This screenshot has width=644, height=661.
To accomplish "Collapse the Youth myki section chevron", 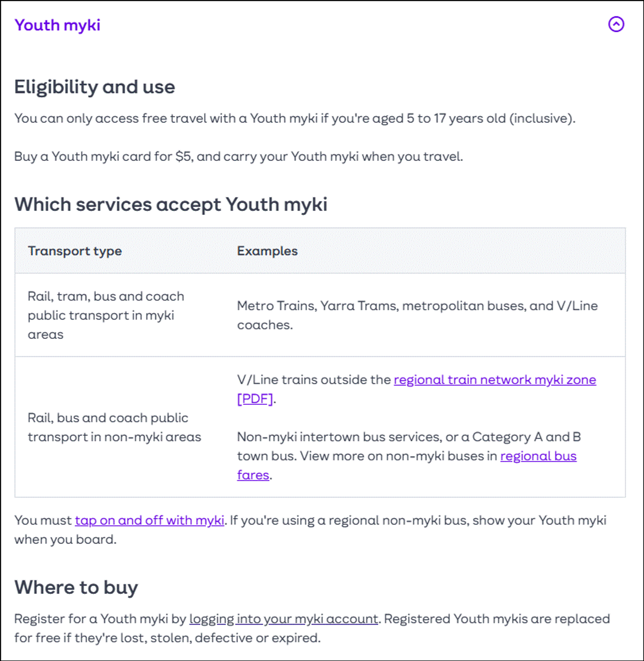I will coord(616,24).
